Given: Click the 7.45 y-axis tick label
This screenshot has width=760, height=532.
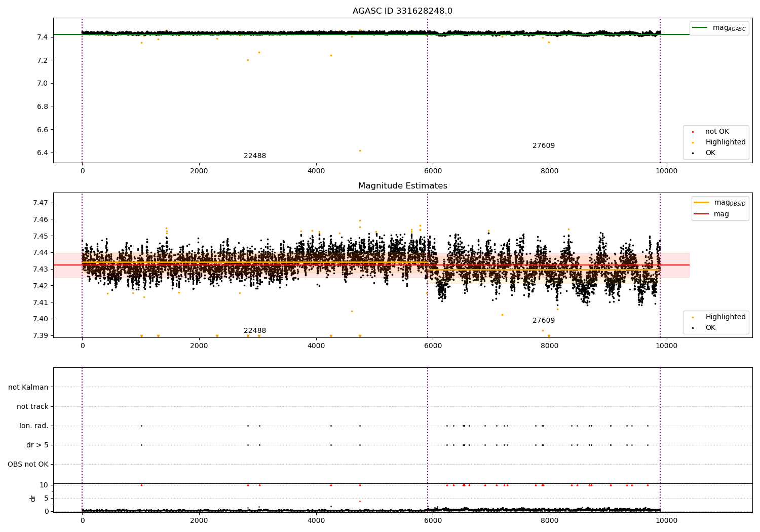Looking at the screenshot, I should [x=40, y=236].
